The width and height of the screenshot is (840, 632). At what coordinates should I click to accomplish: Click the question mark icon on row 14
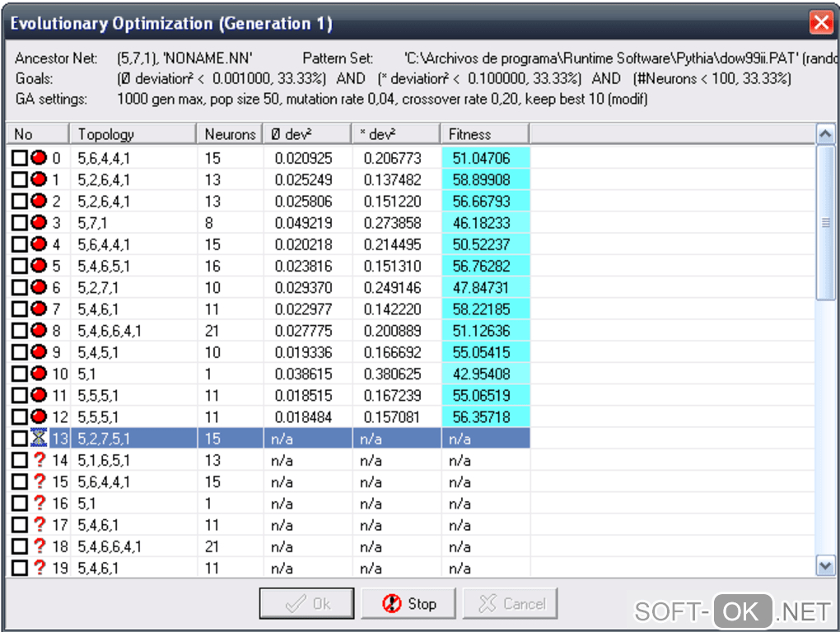[39, 460]
